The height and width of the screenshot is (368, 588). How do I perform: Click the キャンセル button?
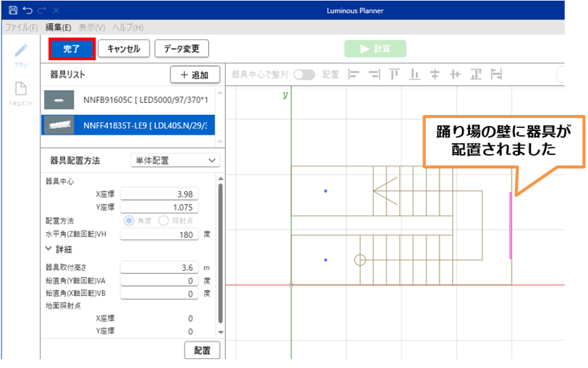(x=125, y=49)
